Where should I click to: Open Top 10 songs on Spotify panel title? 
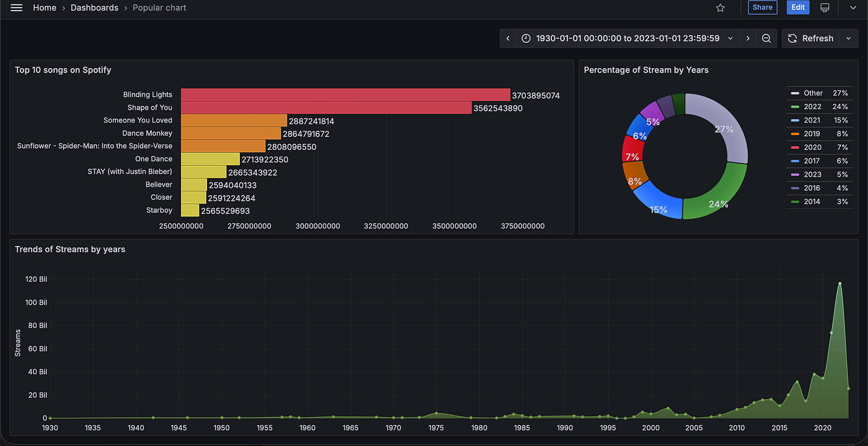[x=63, y=70]
